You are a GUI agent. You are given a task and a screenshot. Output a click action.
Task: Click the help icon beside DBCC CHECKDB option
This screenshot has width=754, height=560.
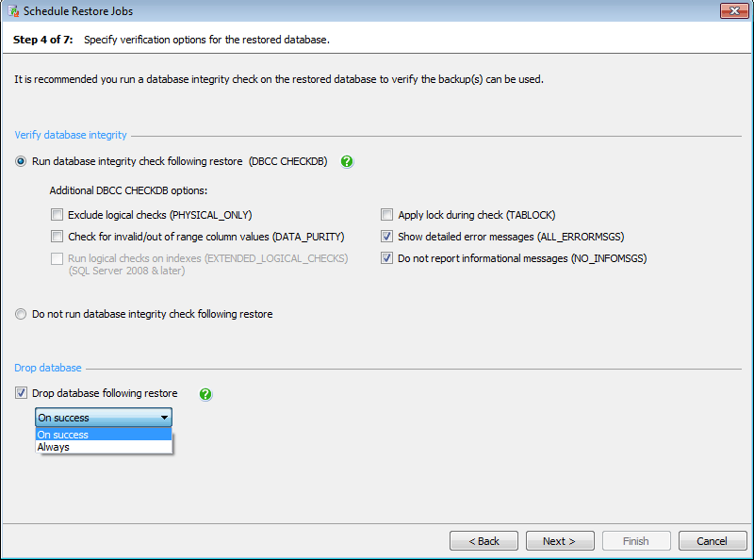click(347, 161)
